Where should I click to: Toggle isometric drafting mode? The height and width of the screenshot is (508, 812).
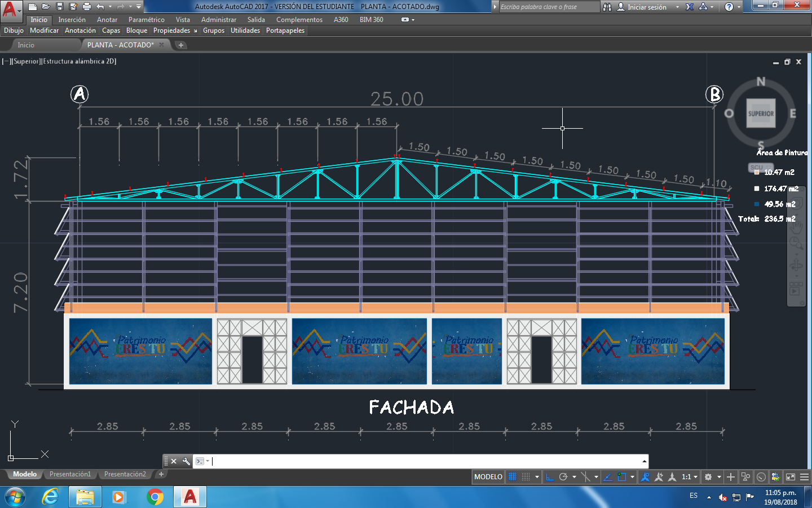pos(585,477)
